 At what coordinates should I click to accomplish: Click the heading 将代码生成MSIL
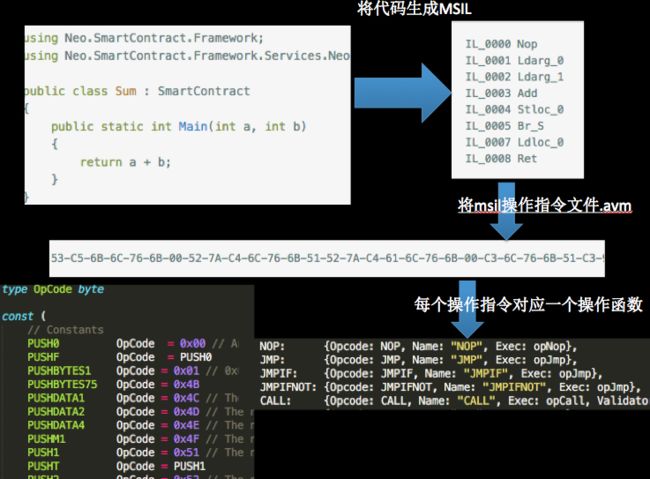click(414, 8)
